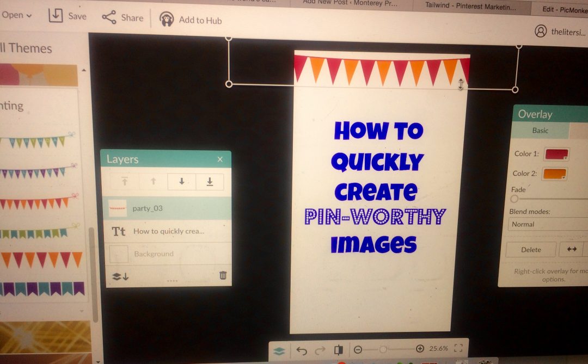Move party_03 layer down one level
The width and height of the screenshot is (588, 364).
pos(181,181)
